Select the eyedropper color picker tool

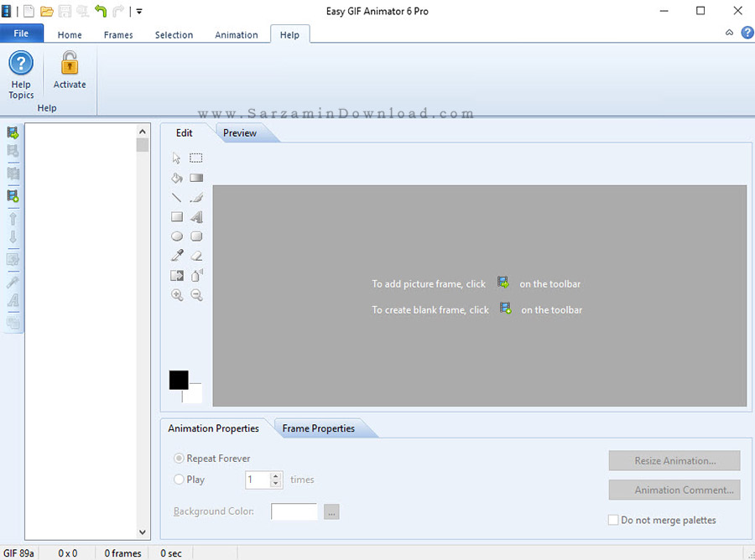pyautogui.click(x=177, y=256)
